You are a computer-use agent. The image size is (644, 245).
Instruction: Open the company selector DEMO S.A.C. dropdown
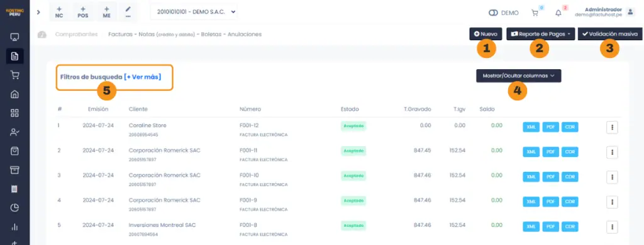194,12
